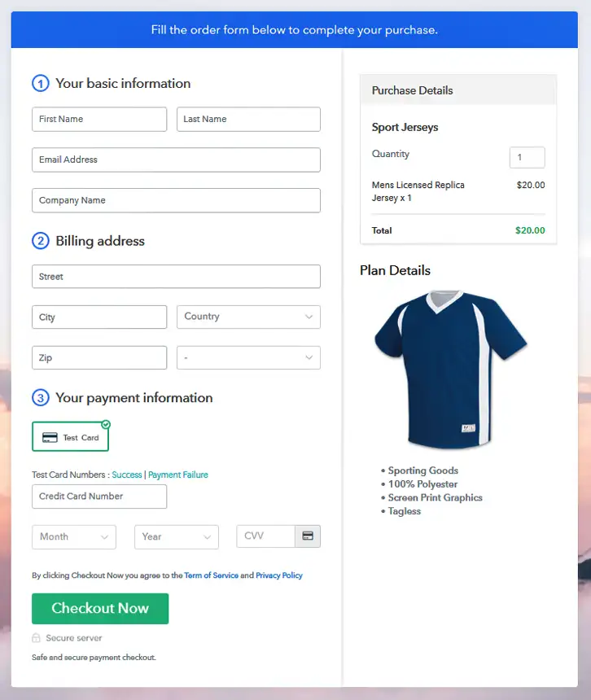Focus the Email Address field

click(x=177, y=160)
